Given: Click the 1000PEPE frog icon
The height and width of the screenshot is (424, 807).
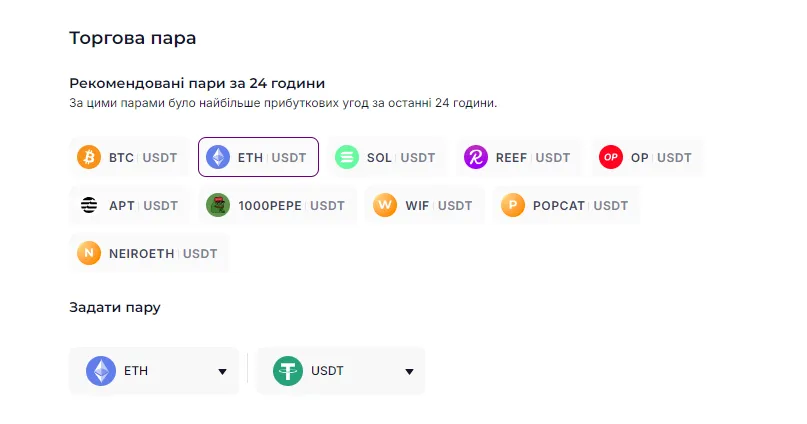Looking at the screenshot, I should [x=218, y=206].
